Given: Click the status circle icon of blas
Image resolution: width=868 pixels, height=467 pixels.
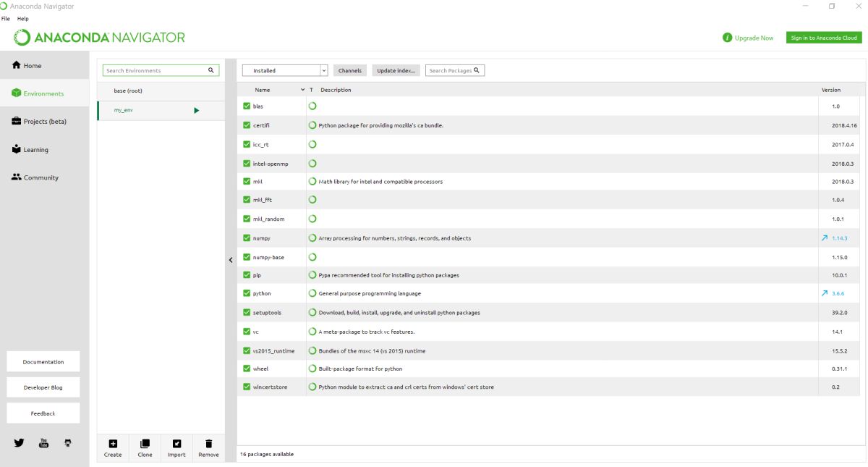Looking at the screenshot, I should point(312,106).
